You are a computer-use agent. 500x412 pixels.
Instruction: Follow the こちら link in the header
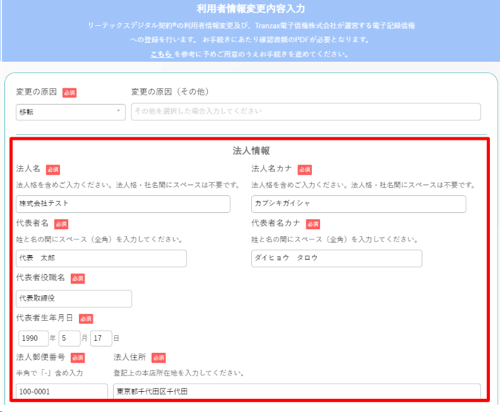tap(161, 54)
